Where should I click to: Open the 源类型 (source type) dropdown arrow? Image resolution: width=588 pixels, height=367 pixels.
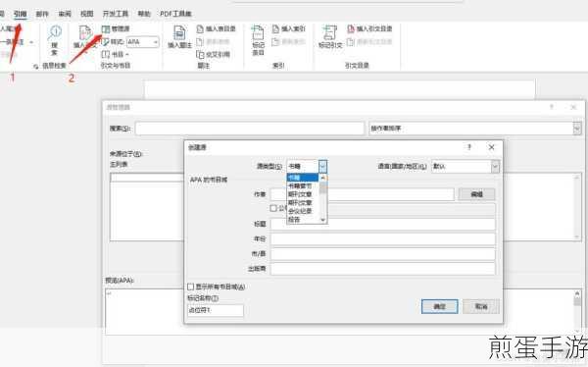coord(322,166)
